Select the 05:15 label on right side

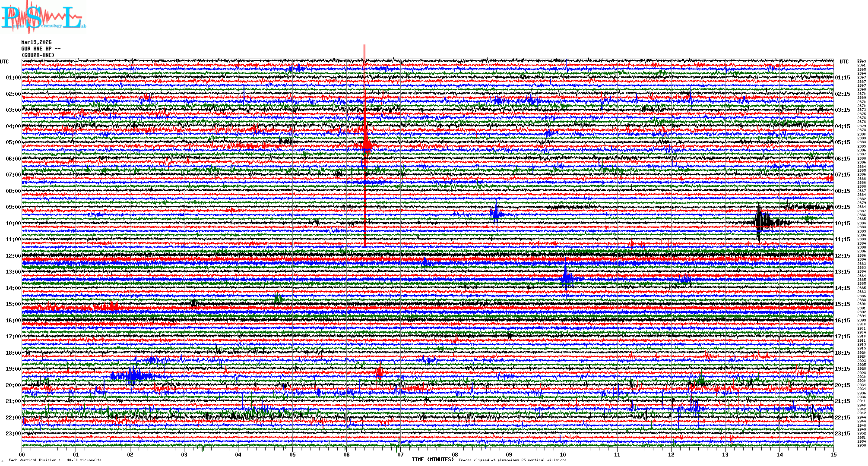842,142
